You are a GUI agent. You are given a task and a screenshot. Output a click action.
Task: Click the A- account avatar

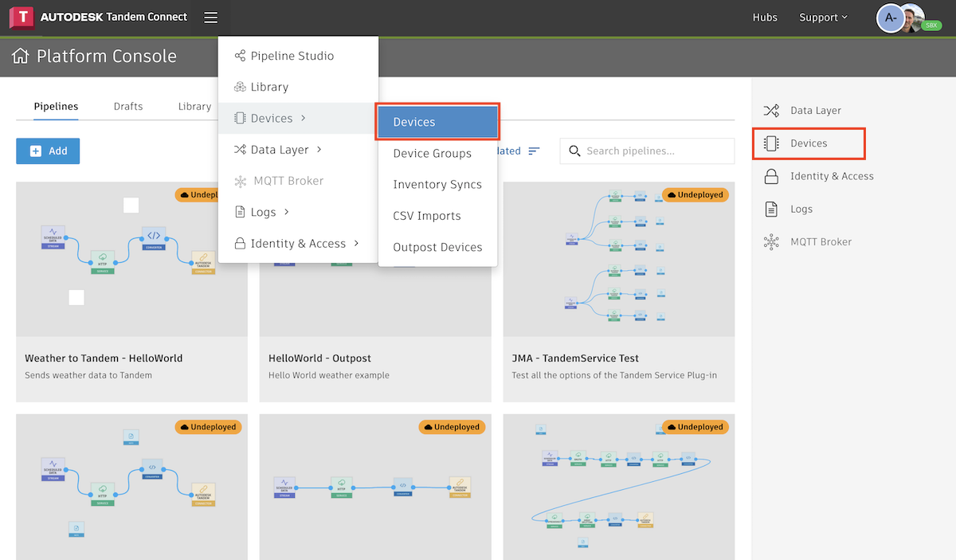click(x=890, y=18)
